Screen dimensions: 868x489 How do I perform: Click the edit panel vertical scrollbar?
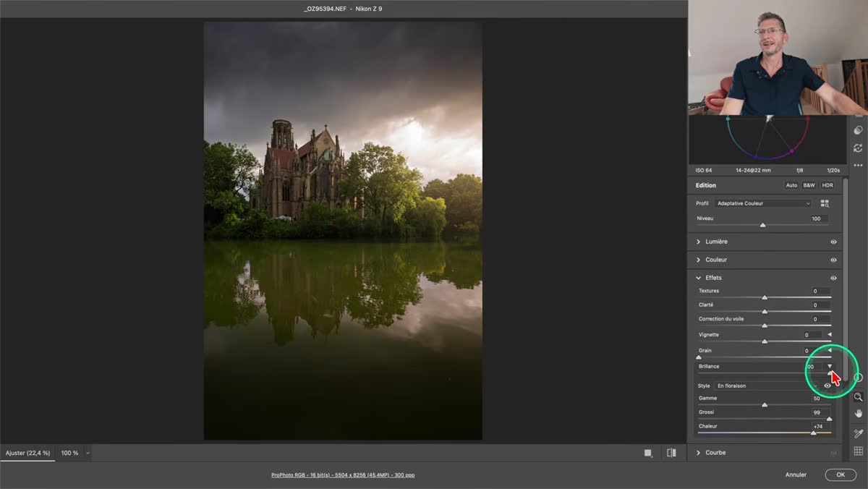point(846,278)
